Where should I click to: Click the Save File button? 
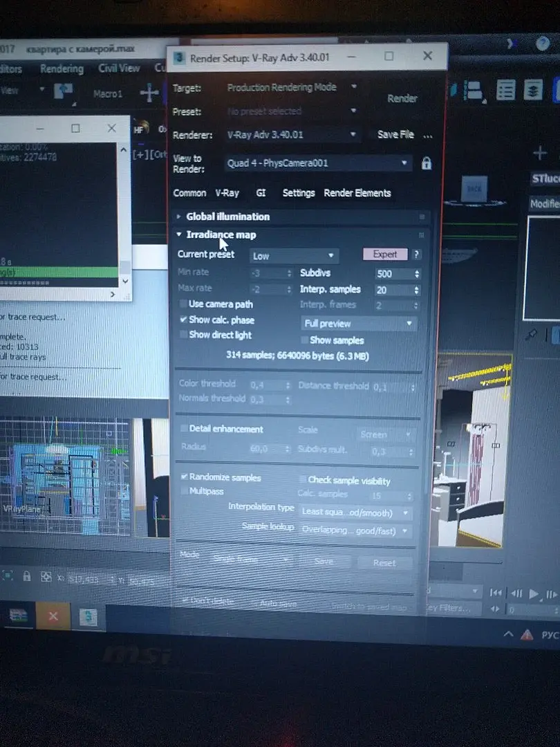tap(395, 134)
